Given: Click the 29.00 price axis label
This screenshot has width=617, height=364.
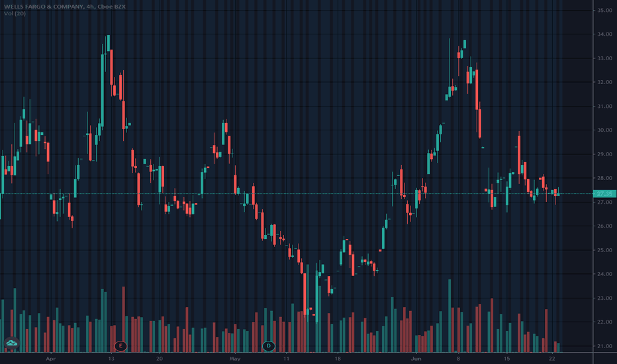Looking at the screenshot, I should (604, 154).
